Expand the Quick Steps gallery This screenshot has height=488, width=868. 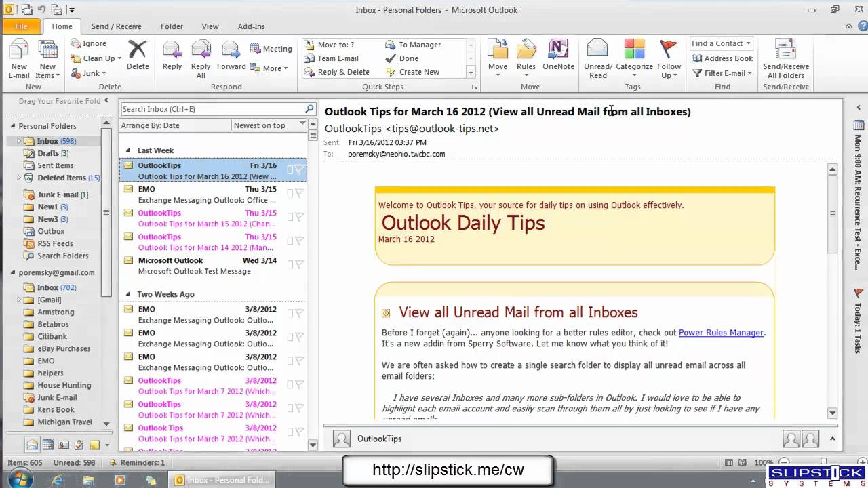pyautogui.click(x=471, y=72)
